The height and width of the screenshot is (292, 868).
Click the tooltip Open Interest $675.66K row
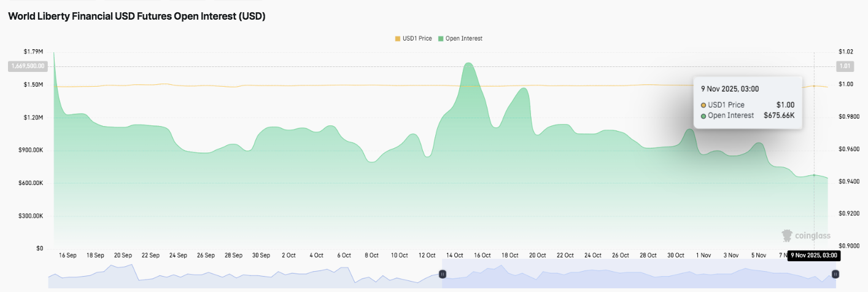[747, 115]
